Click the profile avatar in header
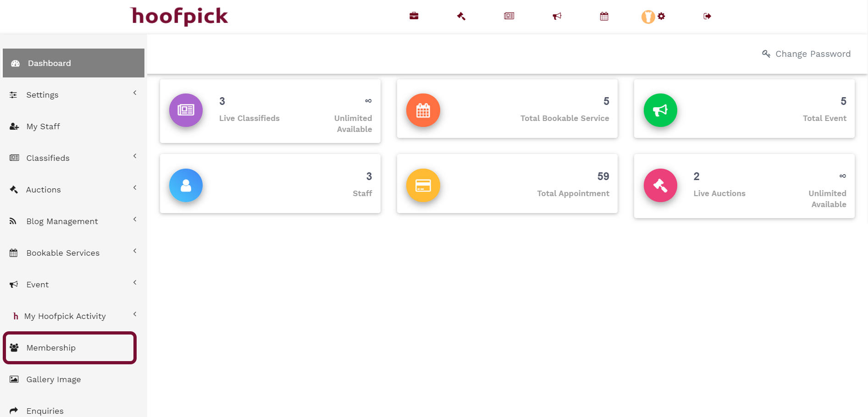The height and width of the screenshot is (417, 868). 648,17
